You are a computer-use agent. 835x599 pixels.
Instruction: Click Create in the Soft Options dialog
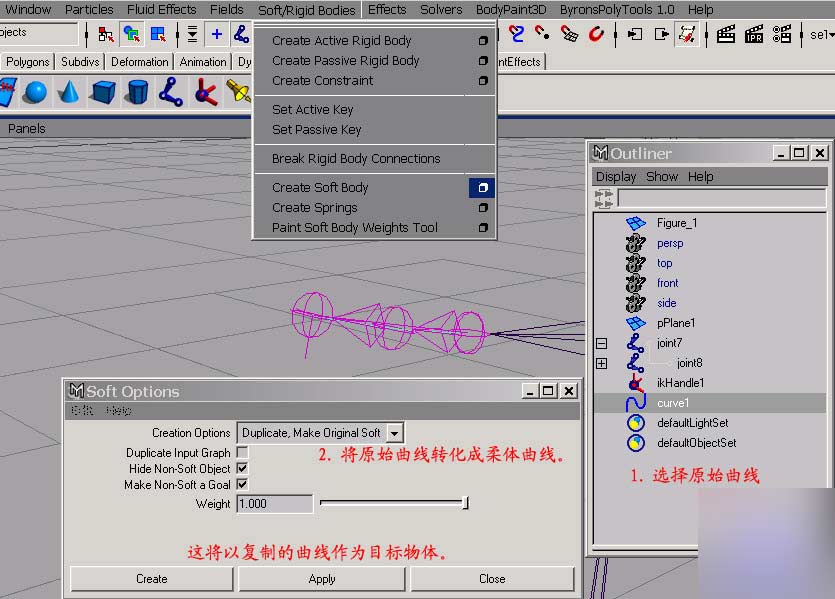[x=150, y=578]
